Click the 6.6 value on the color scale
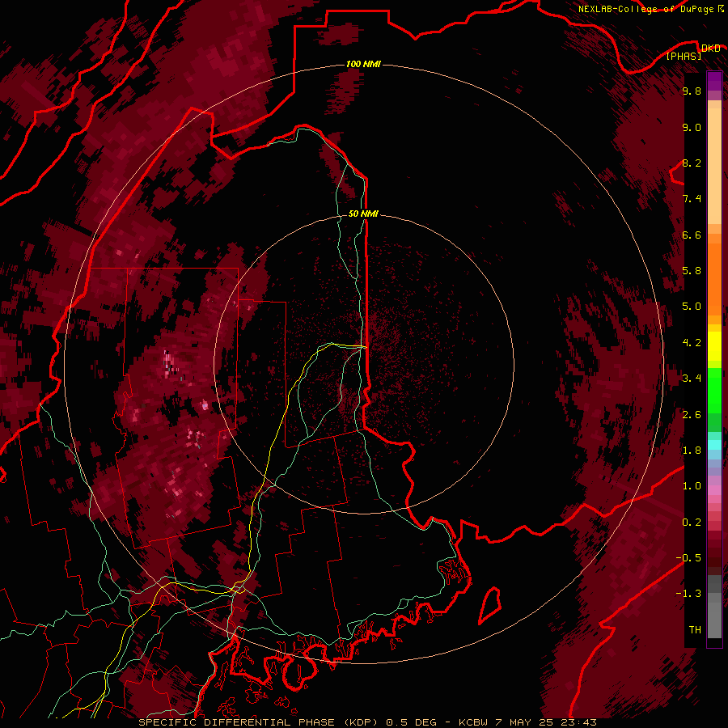Image resolution: width=728 pixels, height=728 pixels. (692, 235)
